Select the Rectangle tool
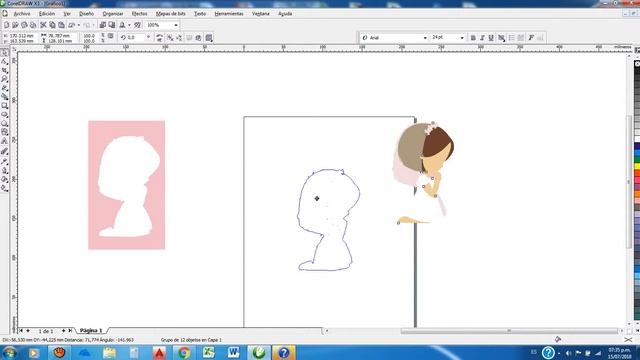640x360 pixels. tap(4, 106)
